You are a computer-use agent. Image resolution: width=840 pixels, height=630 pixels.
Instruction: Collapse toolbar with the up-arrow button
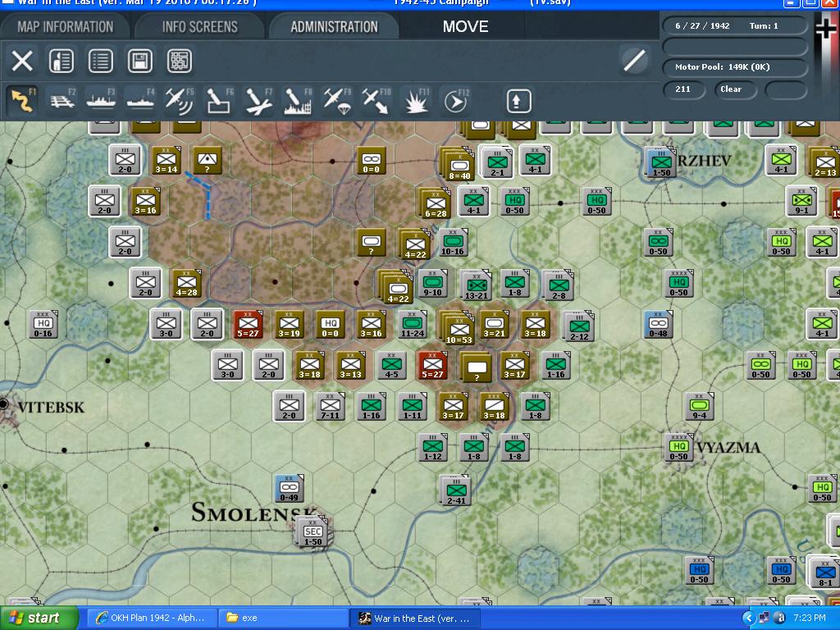(518, 101)
